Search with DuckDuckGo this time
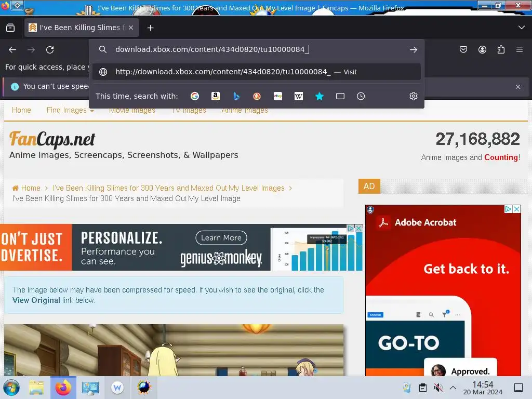 [257, 96]
